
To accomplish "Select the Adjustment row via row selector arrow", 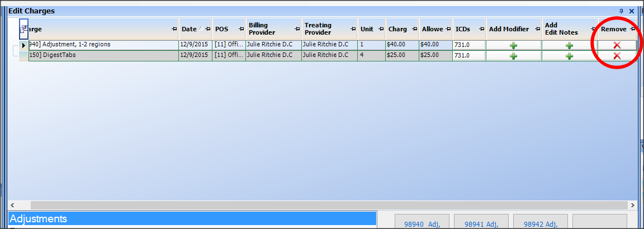I will coord(24,45).
